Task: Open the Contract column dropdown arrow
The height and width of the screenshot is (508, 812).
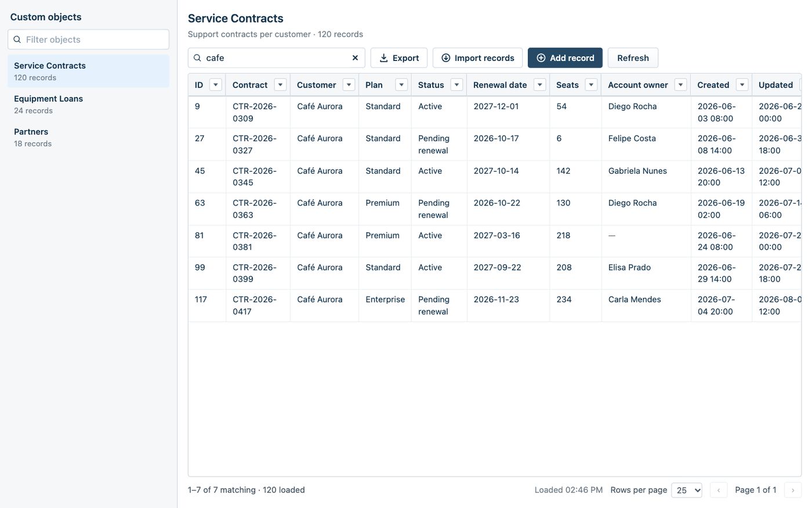Action: click(x=280, y=85)
